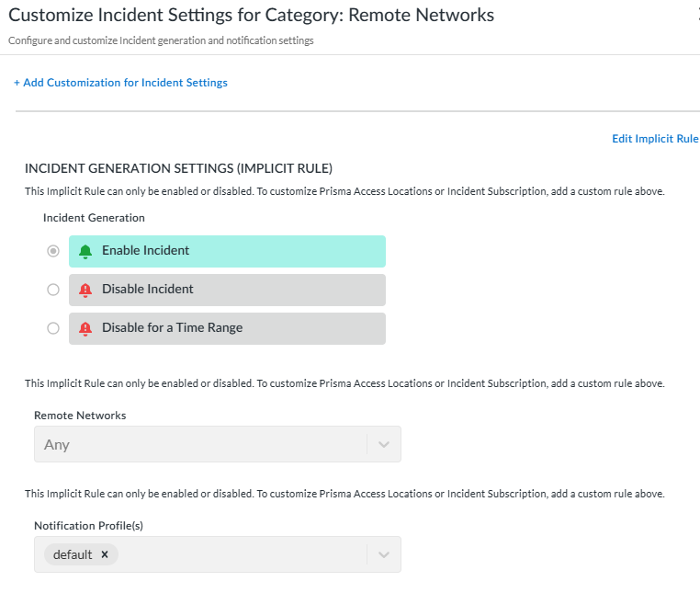Click the Edit Implicit Rule link
Screen dimensions: 700x593
(x=655, y=139)
